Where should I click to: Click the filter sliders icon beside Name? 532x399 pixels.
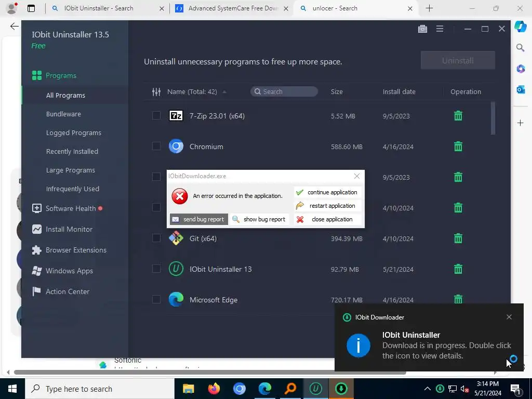[156, 91]
